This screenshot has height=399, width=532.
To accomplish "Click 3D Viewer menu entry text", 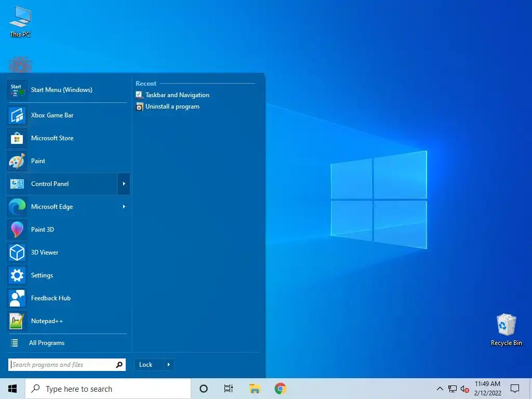I will tap(45, 252).
